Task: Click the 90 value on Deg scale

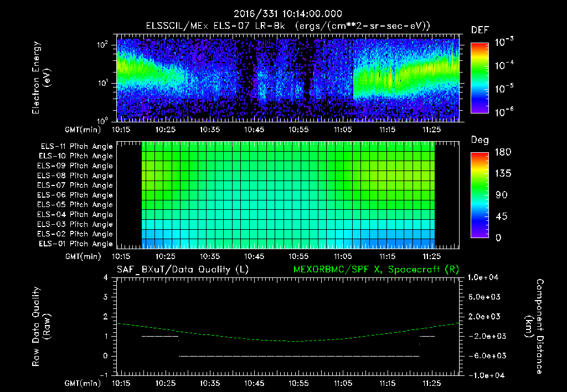Action: [x=501, y=195]
